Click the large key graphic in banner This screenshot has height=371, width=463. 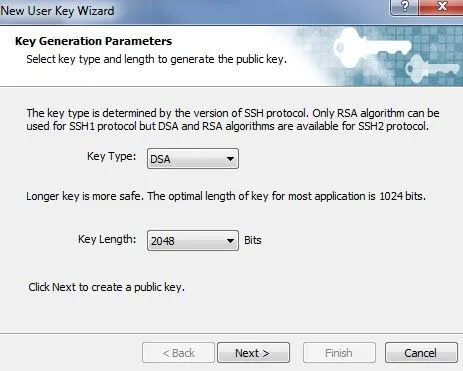click(x=372, y=47)
